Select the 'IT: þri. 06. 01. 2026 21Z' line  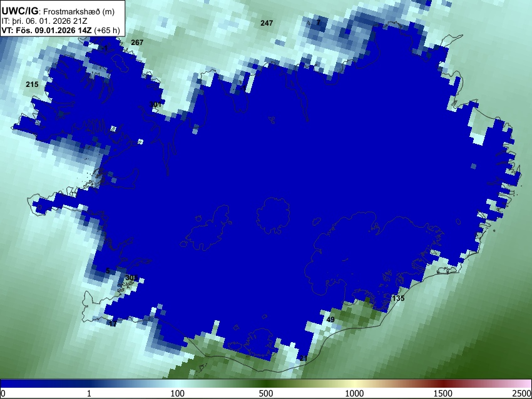coord(44,21)
